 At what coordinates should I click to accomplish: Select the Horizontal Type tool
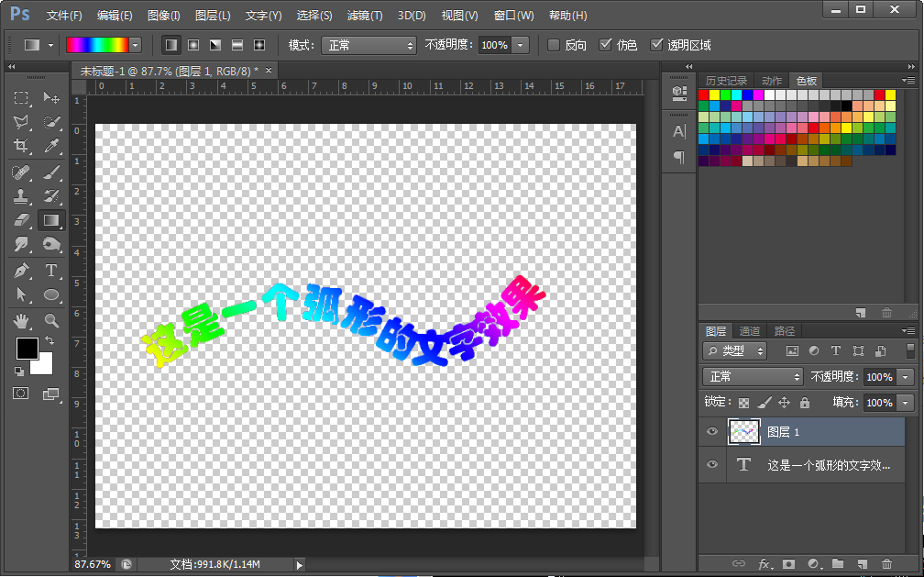click(51, 271)
